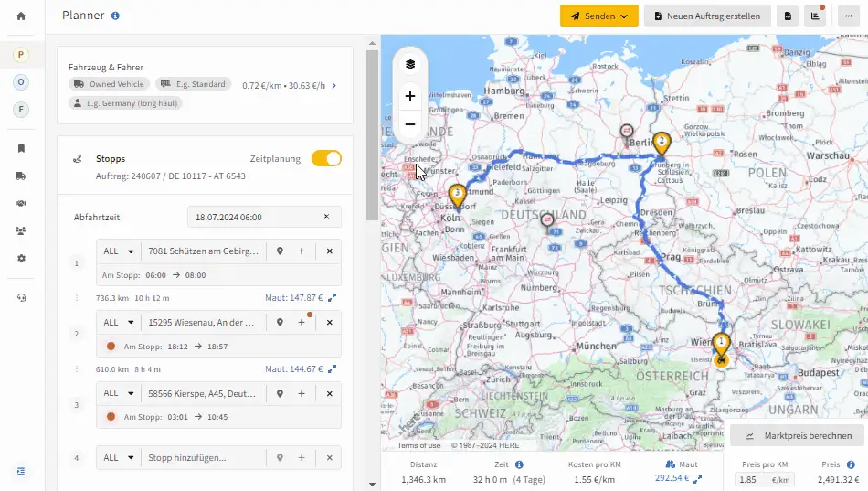Open ALL dropdown for stop 2
This screenshot has height=491, width=868.
pos(119,323)
